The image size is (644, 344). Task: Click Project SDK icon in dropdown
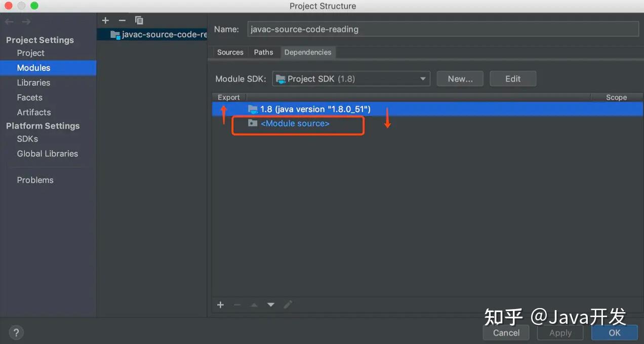click(x=280, y=79)
